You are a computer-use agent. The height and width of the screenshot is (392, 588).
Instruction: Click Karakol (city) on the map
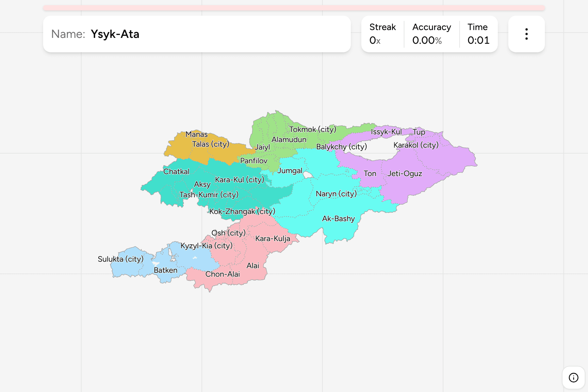point(416,145)
